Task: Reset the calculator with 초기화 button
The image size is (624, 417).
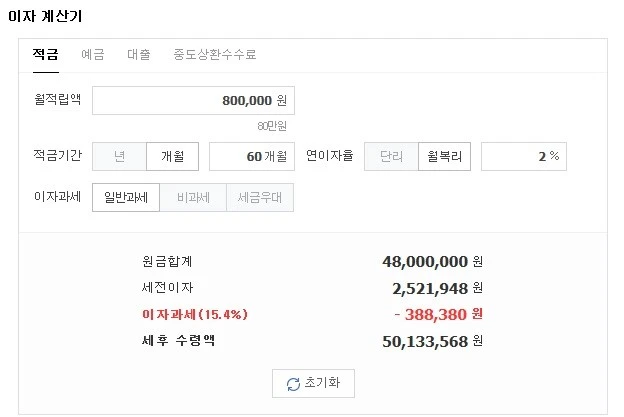Action: 313,384
